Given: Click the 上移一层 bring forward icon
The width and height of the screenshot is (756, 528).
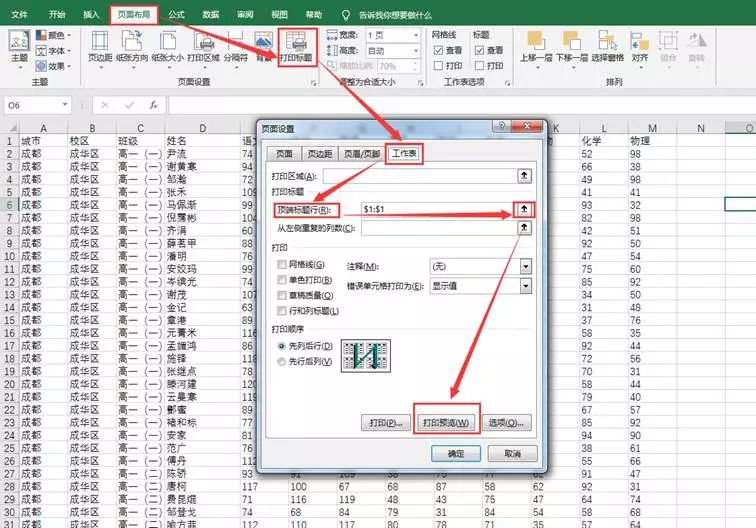Looking at the screenshot, I should pos(536,47).
